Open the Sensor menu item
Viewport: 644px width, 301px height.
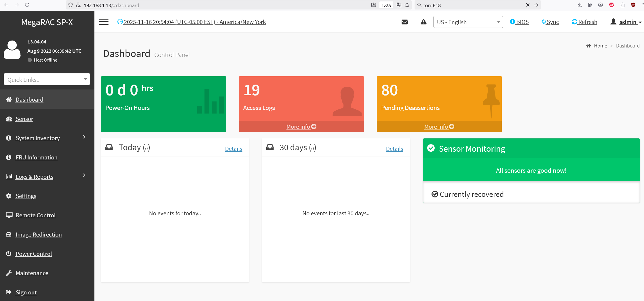point(24,119)
